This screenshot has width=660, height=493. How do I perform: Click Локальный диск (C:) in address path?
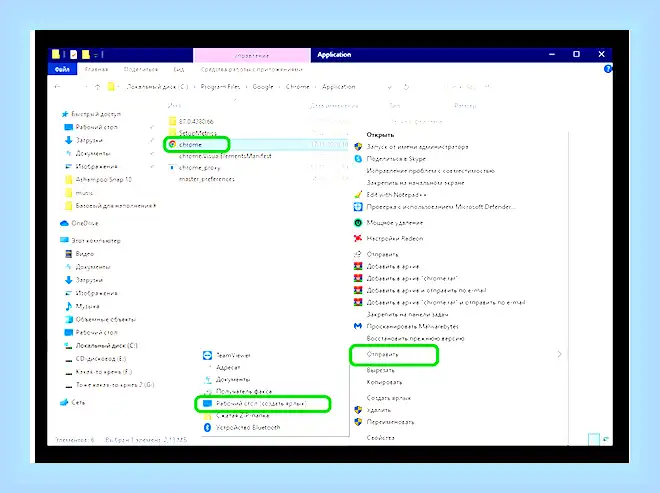click(x=157, y=87)
